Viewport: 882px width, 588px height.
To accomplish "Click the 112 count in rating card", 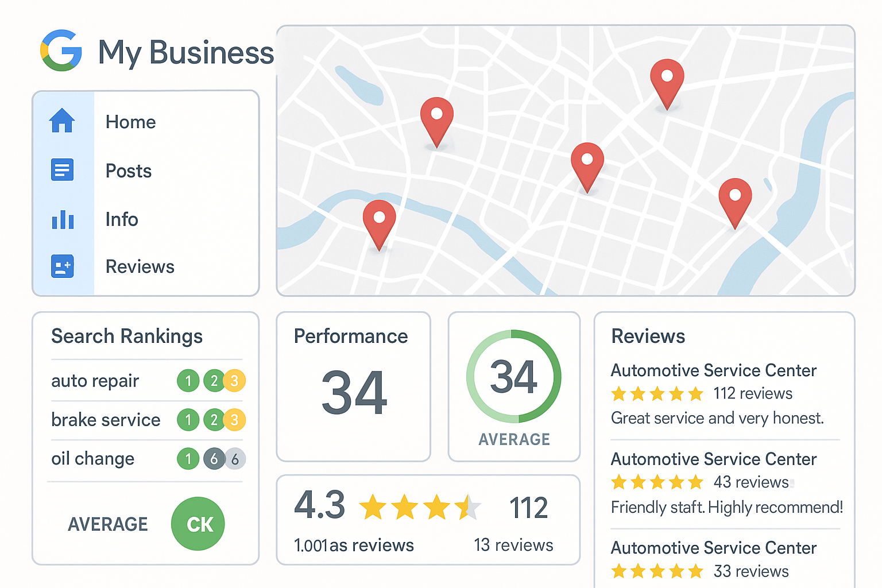I will coord(529,508).
